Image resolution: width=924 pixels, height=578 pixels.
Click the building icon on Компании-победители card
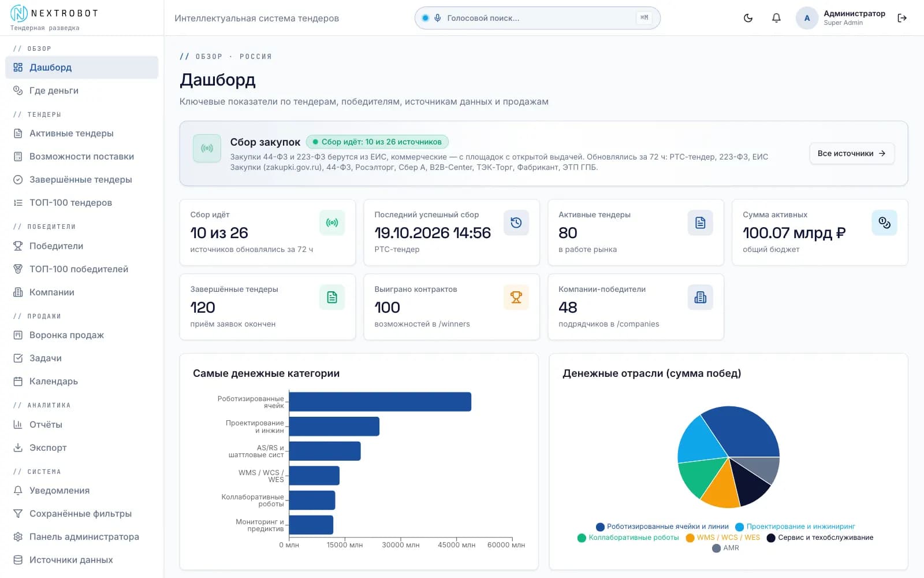pyautogui.click(x=700, y=297)
